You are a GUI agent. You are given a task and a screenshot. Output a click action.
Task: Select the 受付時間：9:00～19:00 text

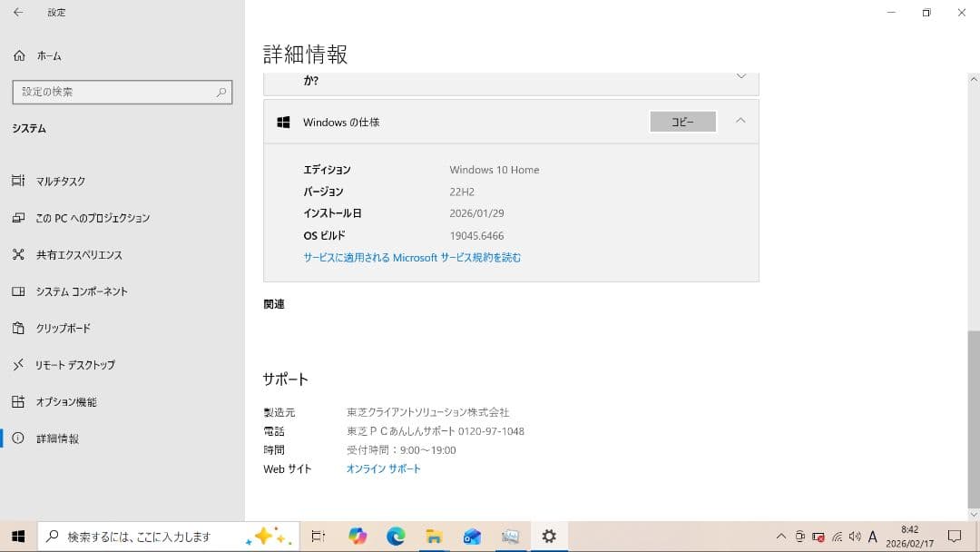401,450
